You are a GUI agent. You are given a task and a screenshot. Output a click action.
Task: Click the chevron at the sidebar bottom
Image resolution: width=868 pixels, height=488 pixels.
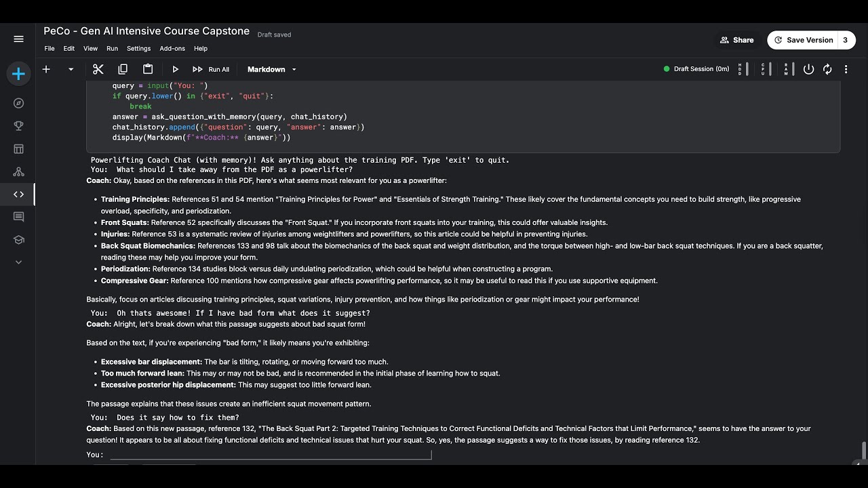coord(18,262)
